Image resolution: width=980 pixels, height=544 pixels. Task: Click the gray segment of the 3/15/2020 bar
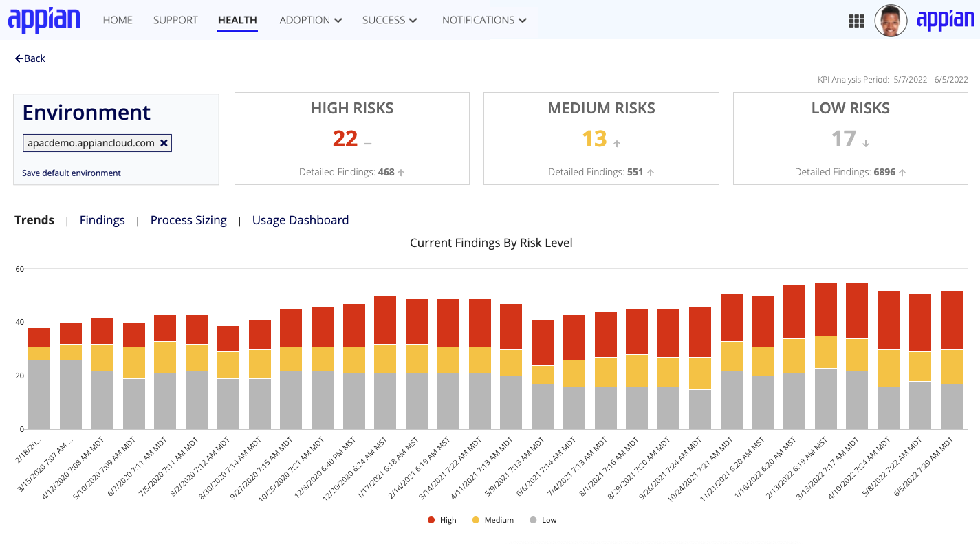click(x=71, y=395)
